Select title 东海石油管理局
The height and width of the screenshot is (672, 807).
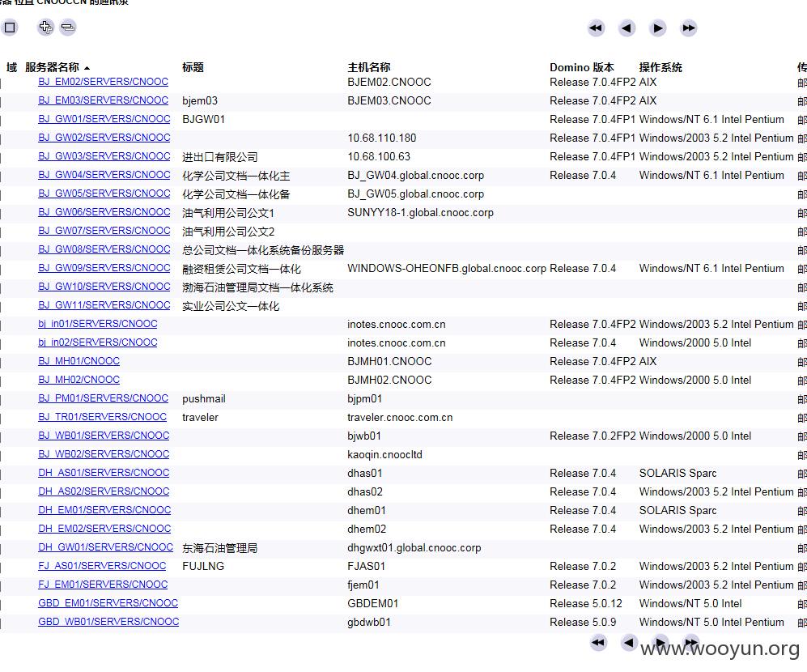pyautogui.click(x=220, y=548)
